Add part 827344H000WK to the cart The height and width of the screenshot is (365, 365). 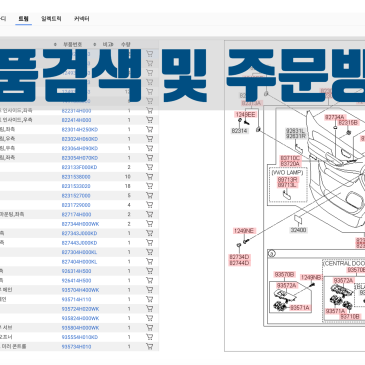click(149, 224)
